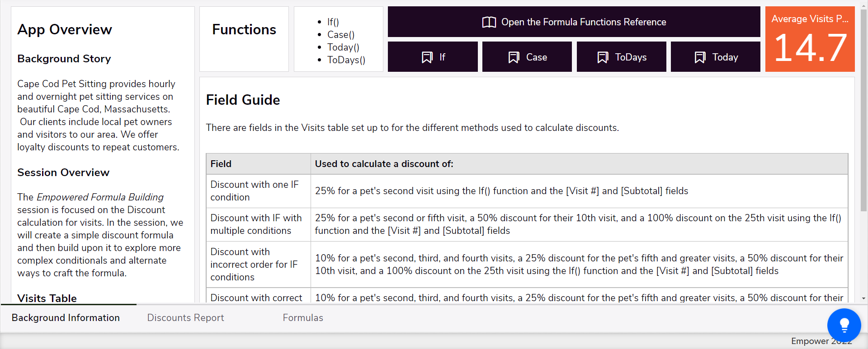Click the bookmark icon on Today button

point(700,57)
